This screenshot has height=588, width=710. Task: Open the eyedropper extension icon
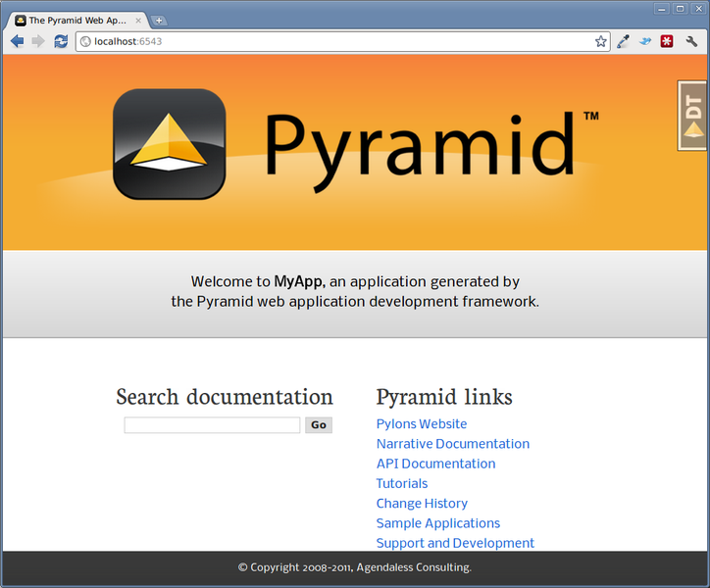tap(623, 41)
